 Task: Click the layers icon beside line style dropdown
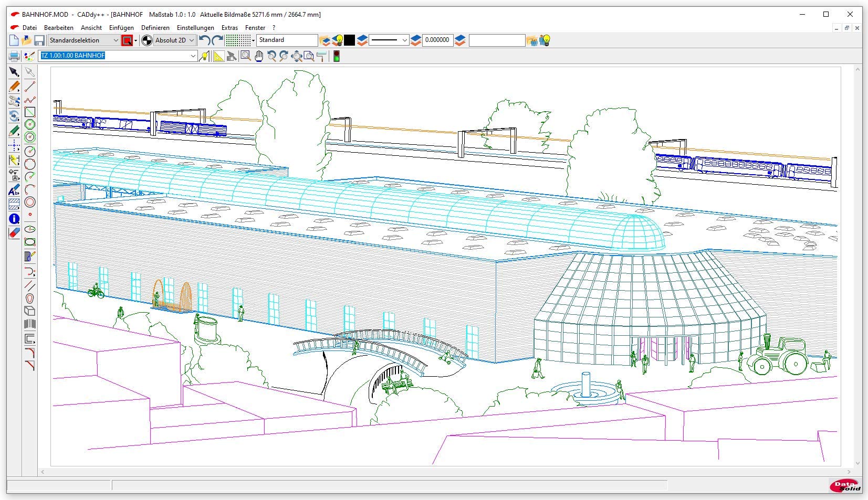click(x=416, y=40)
